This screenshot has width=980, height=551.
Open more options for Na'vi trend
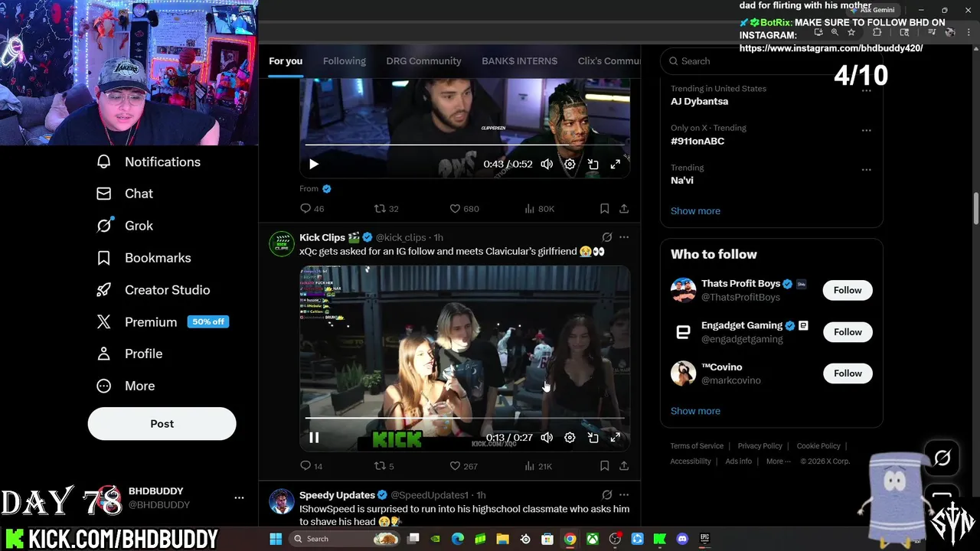pos(866,170)
